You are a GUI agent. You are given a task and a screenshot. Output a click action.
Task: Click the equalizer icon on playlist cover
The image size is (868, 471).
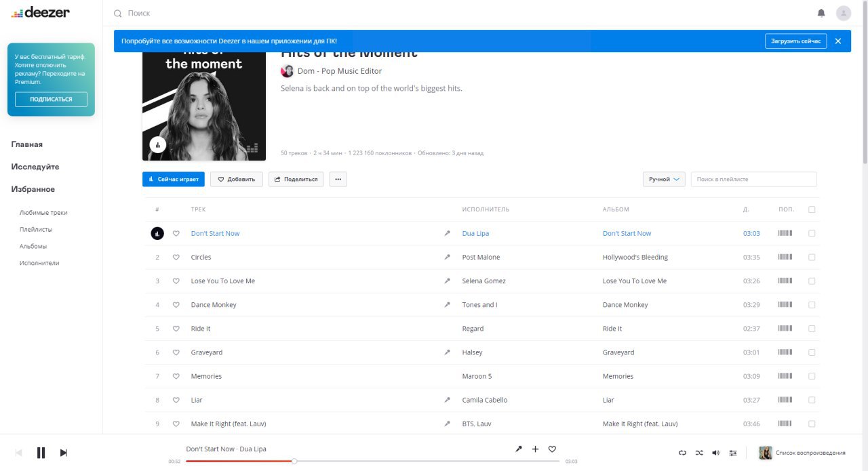tap(158, 144)
